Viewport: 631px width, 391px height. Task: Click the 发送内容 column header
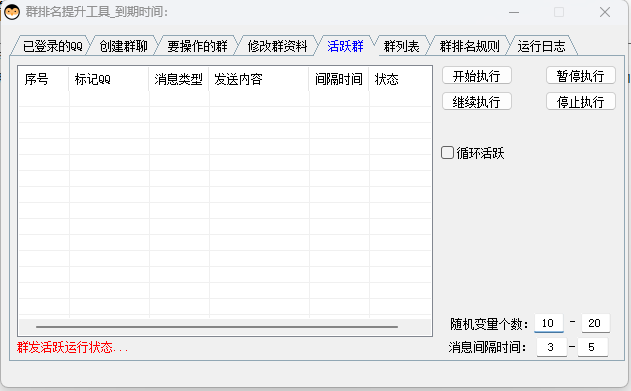259,79
